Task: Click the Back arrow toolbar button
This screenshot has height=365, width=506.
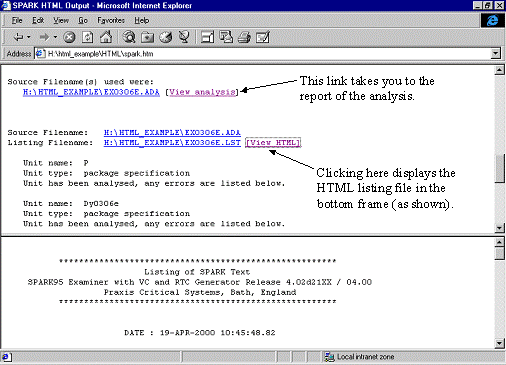Action: (x=18, y=37)
